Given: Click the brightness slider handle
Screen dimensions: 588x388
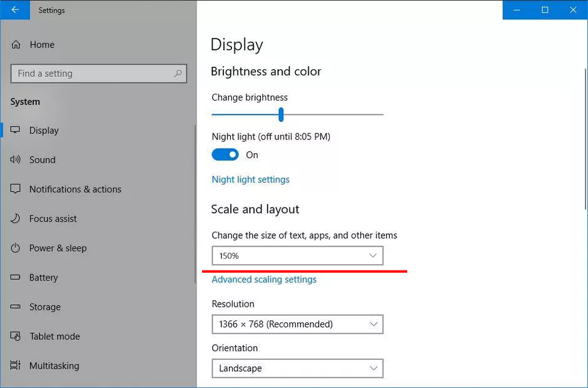Looking at the screenshot, I should (x=281, y=114).
